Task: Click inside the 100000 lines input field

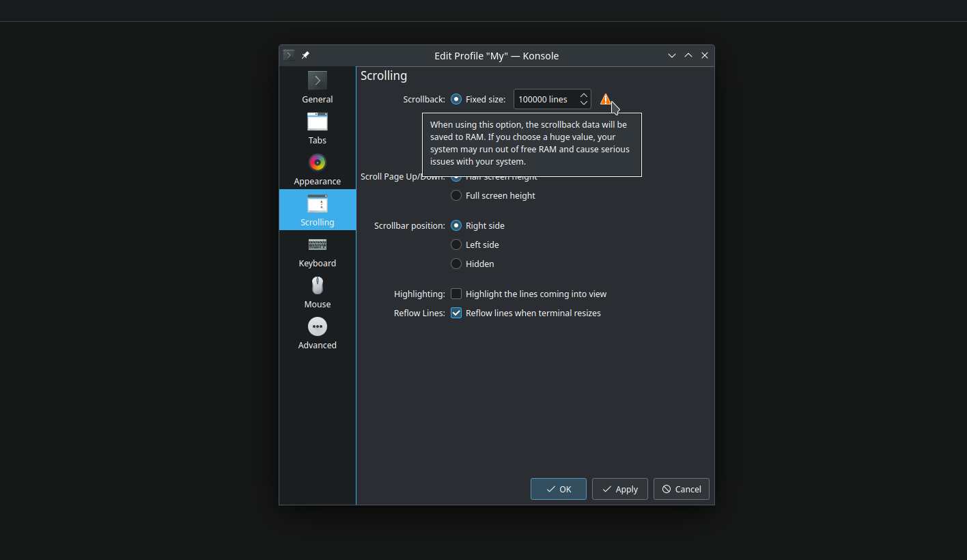Action: click(543, 99)
